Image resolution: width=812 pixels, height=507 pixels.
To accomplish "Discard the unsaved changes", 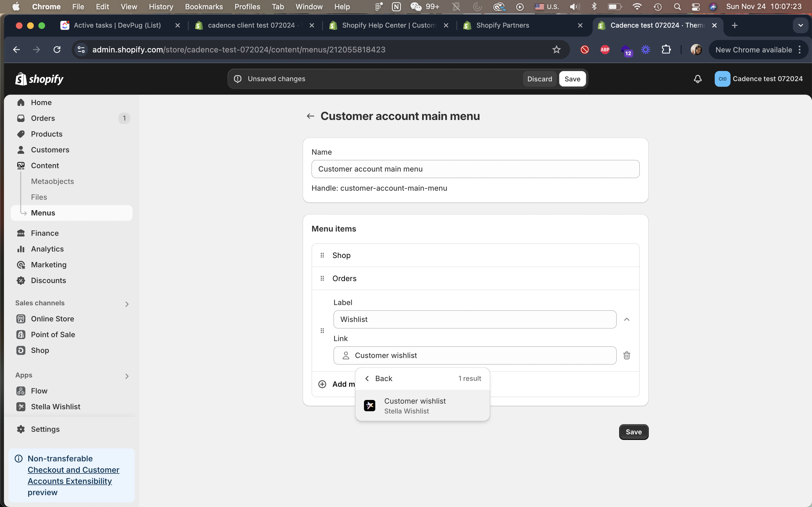I will coord(539,79).
